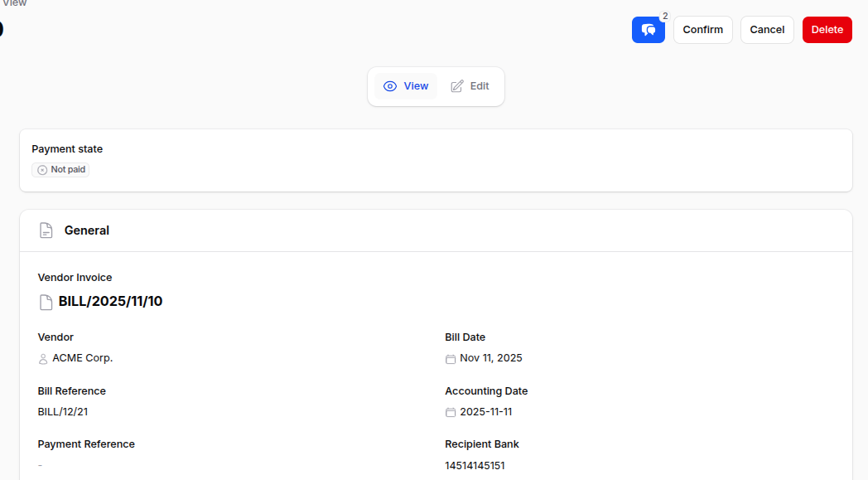Click the General section header

tap(87, 230)
